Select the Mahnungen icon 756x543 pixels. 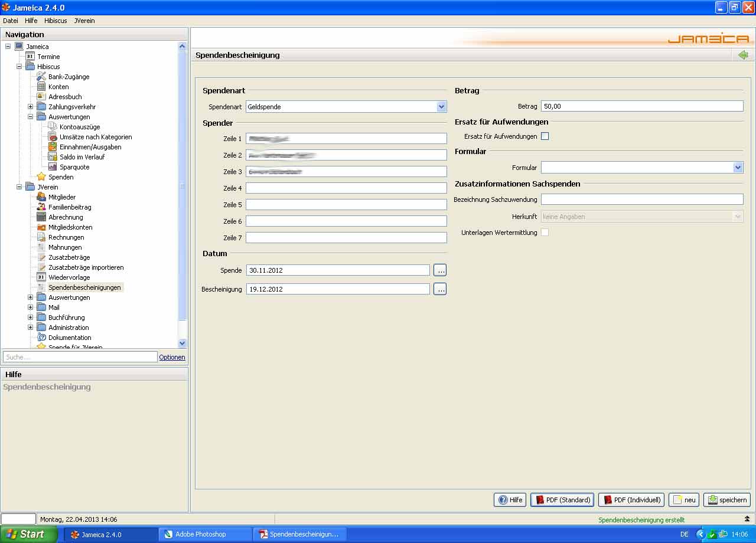41,247
